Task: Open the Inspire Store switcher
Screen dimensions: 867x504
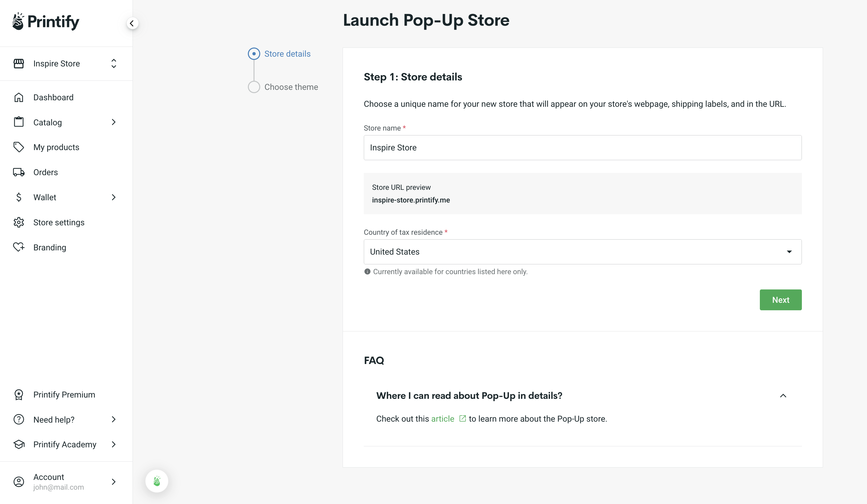Action: click(x=114, y=63)
